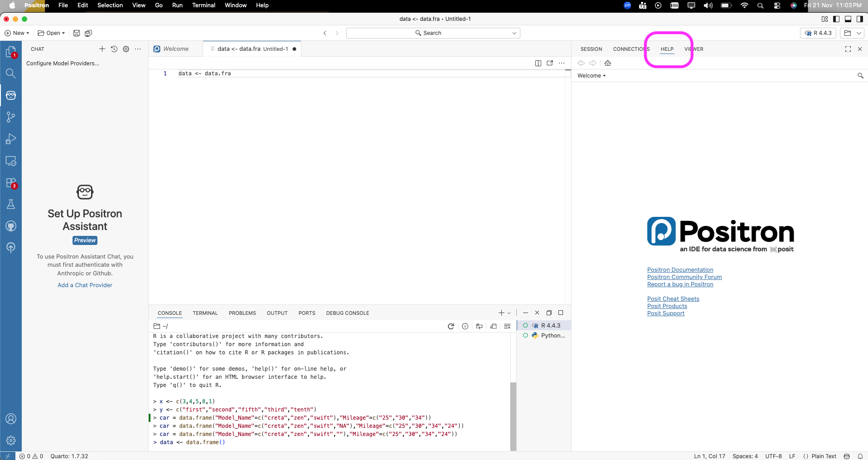Viewport: 868px width, 460px height.
Task: Open the Testing flask icon
Action: tap(10, 204)
